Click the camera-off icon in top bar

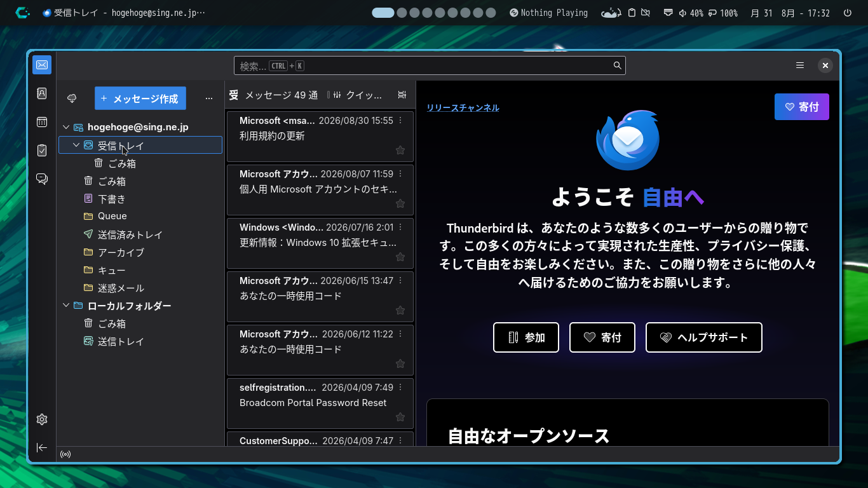click(646, 13)
